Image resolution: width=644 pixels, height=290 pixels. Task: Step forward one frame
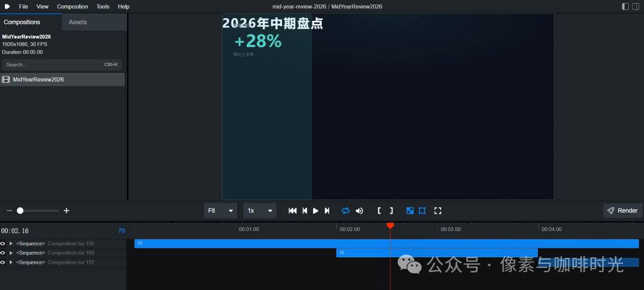(x=327, y=211)
